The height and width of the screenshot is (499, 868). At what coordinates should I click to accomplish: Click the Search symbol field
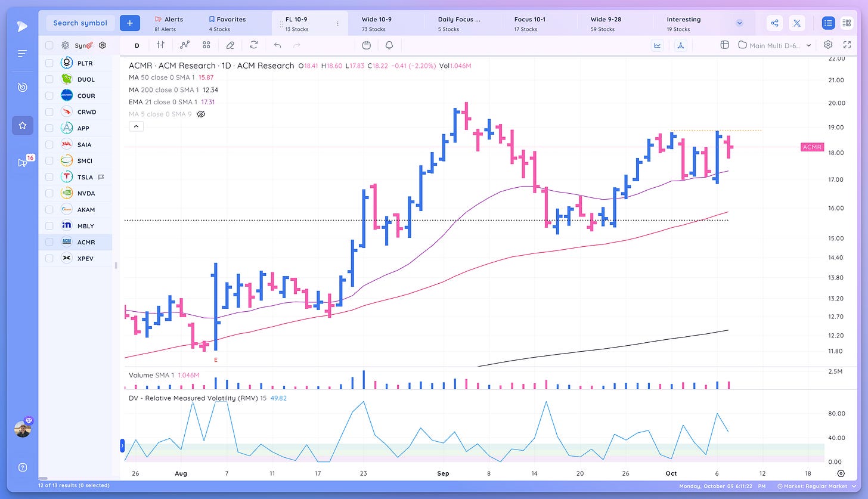(80, 23)
